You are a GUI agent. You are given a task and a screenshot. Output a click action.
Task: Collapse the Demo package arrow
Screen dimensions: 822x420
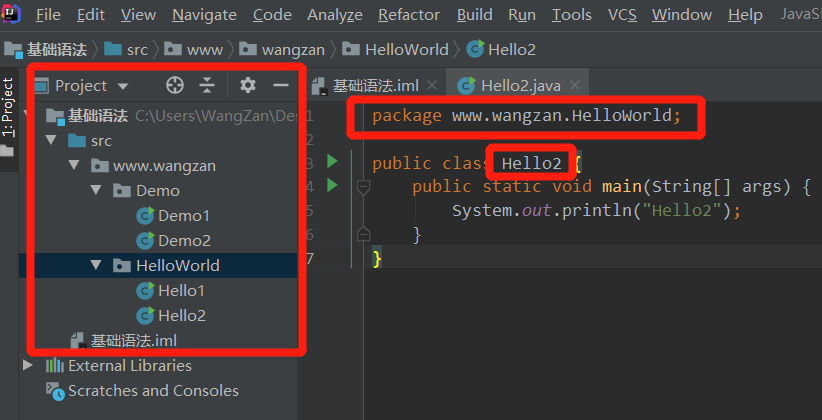tap(95, 190)
